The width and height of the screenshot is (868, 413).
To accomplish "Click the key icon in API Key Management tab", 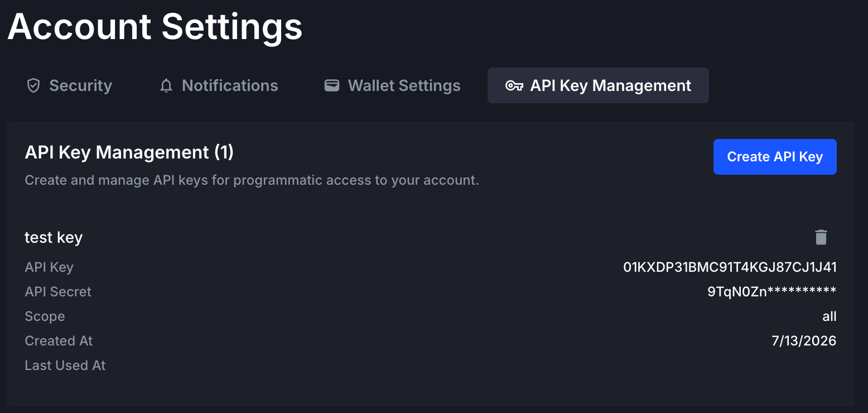I will click(514, 85).
